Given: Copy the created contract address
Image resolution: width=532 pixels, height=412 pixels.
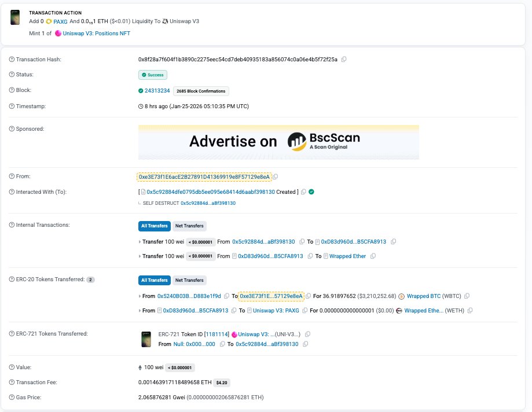Looking at the screenshot, I should (303, 192).
